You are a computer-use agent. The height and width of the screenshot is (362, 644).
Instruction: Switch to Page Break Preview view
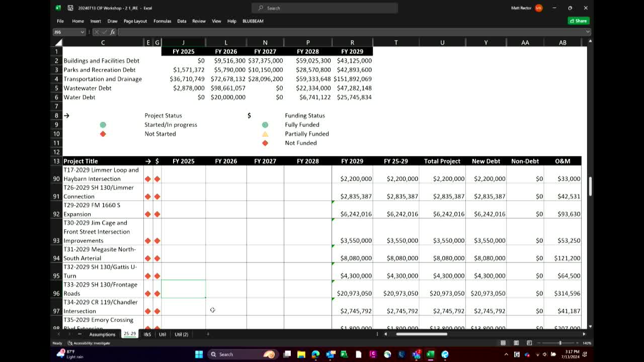[529, 343]
